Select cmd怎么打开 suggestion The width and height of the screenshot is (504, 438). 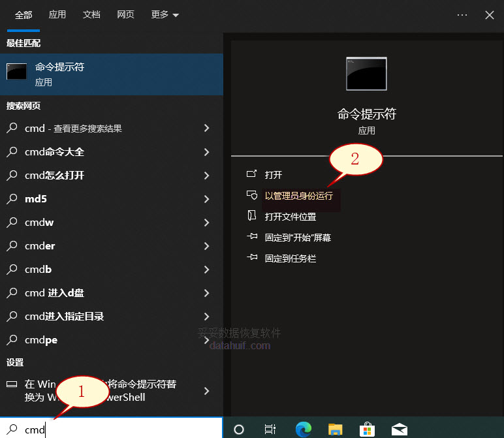pyautogui.click(x=112, y=175)
